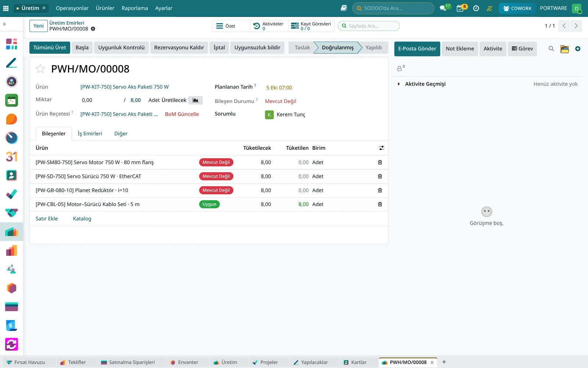Click the green plus icon in chatter
The height and width of the screenshot is (368, 588).
578,49
